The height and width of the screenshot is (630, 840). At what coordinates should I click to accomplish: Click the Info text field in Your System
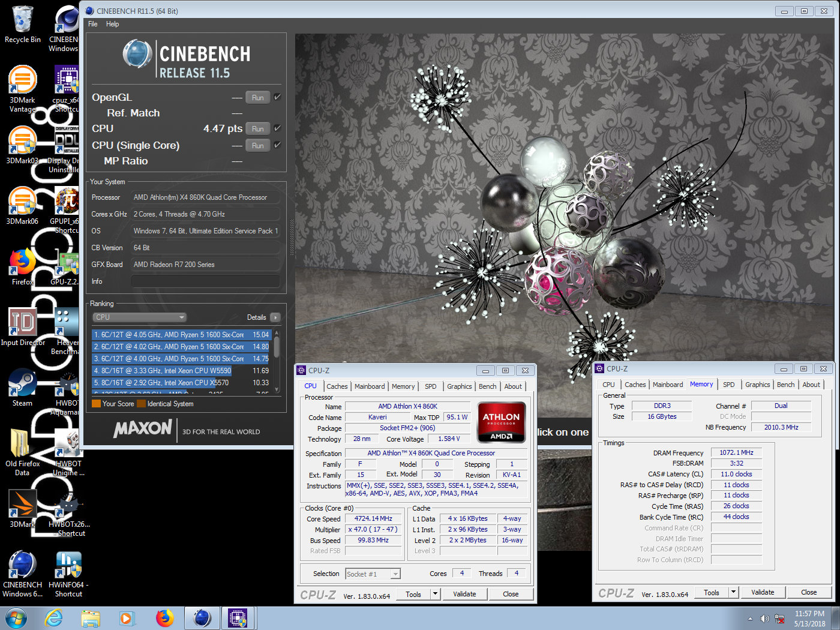(206, 281)
